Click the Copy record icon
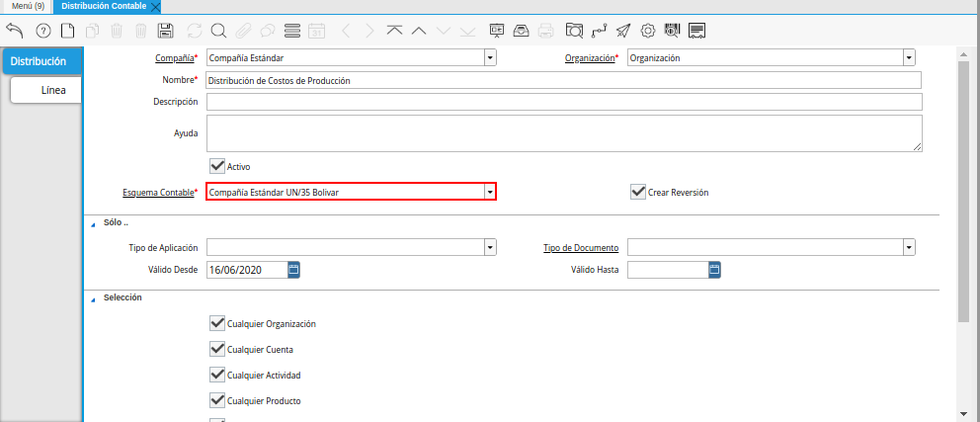 92,30
